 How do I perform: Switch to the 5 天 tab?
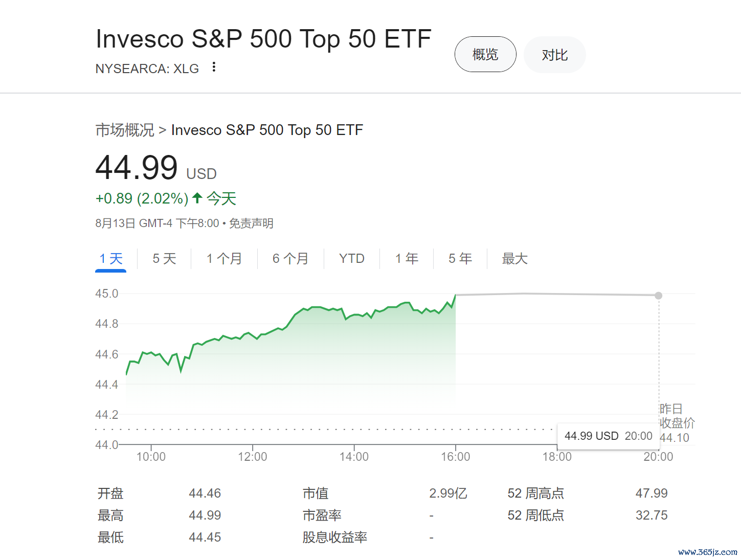164,259
